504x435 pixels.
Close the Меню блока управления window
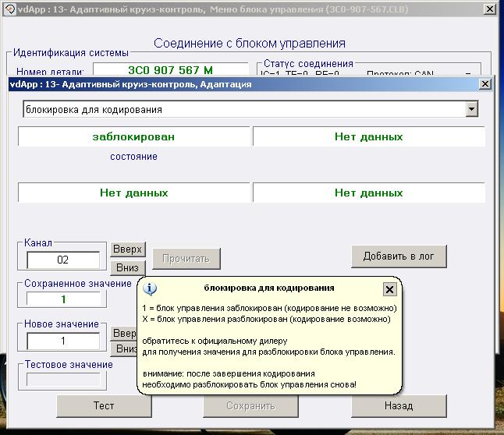point(489,10)
